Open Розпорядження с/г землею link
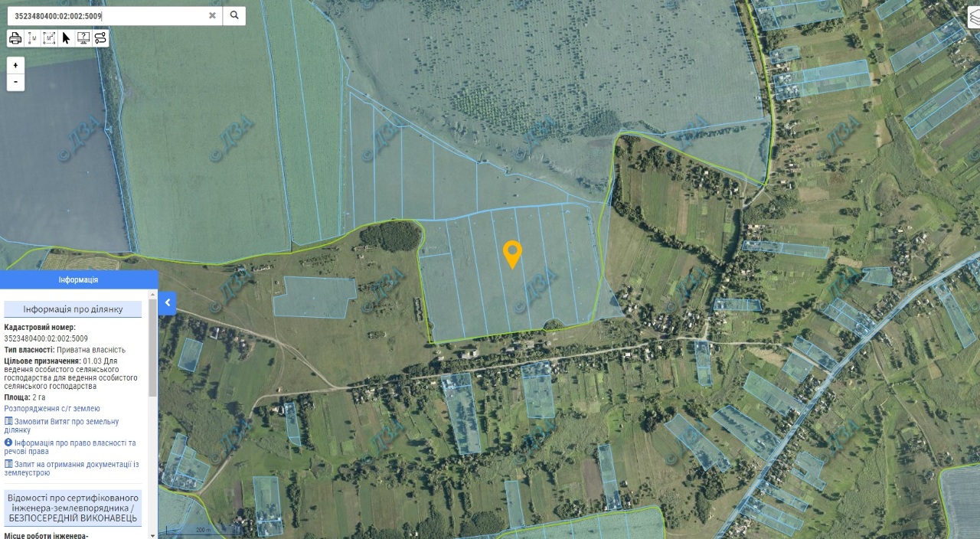The width and height of the screenshot is (980, 539). pyautogui.click(x=52, y=409)
